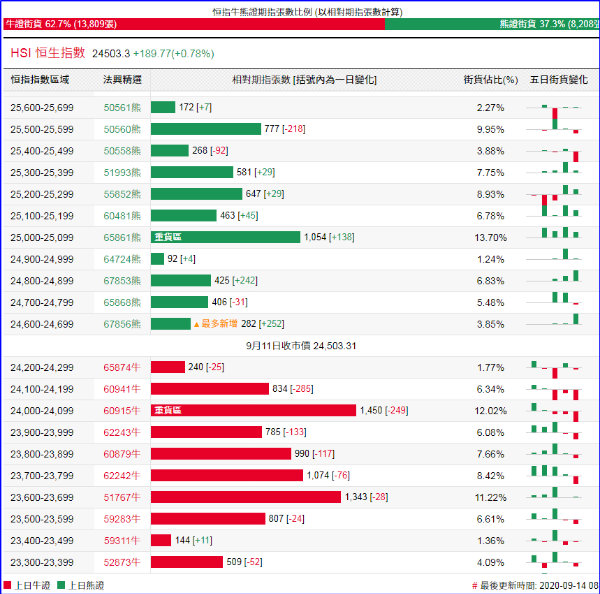
Task: Open the 65874牛 bull certificate link
Action: [122, 367]
